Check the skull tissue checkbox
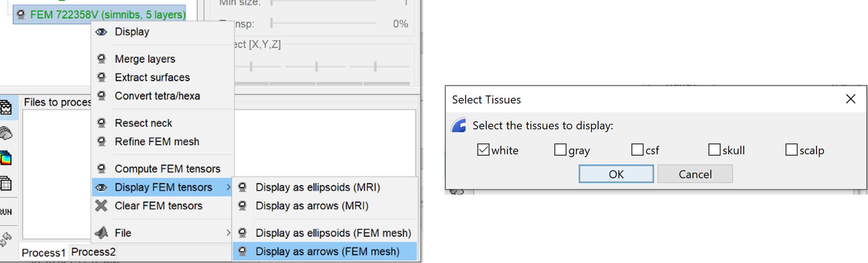Image resolution: width=868 pixels, height=263 pixels. click(714, 150)
